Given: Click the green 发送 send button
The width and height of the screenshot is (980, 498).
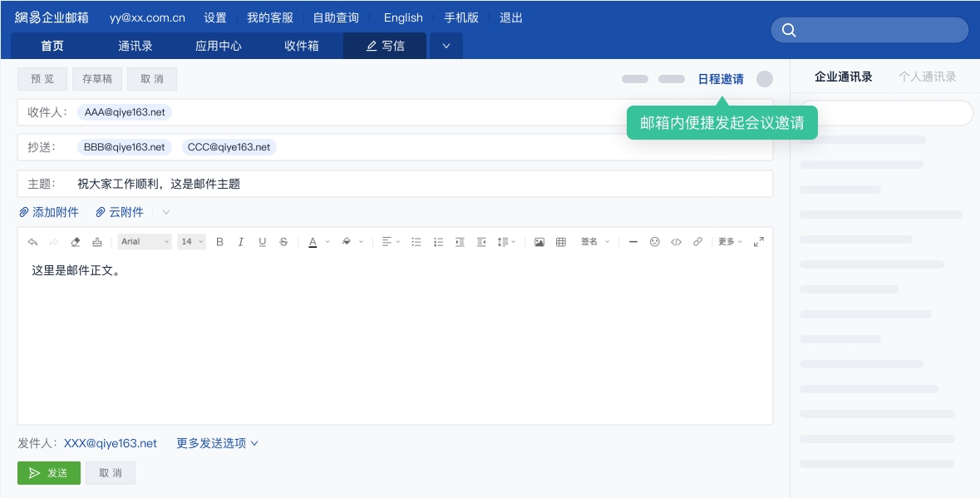Looking at the screenshot, I should pyautogui.click(x=49, y=473).
